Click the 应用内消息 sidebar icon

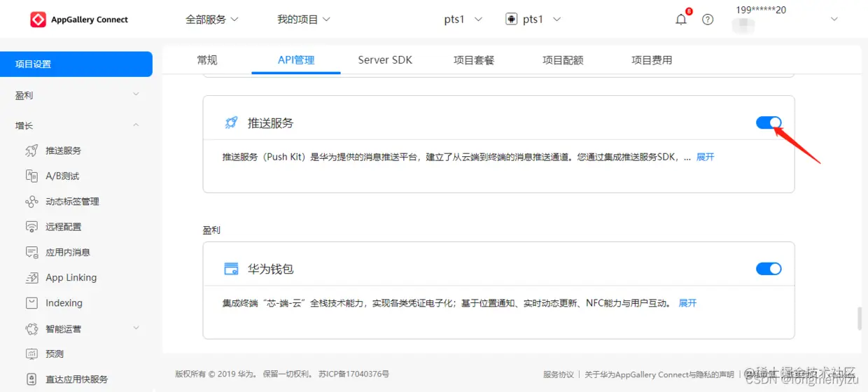pyautogui.click(x=31, y=252)
